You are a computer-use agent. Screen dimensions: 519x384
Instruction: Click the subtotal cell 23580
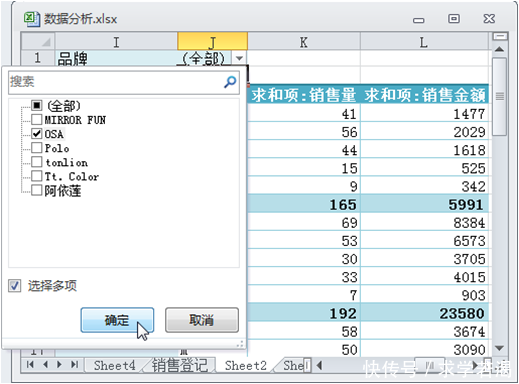[425, 313]
